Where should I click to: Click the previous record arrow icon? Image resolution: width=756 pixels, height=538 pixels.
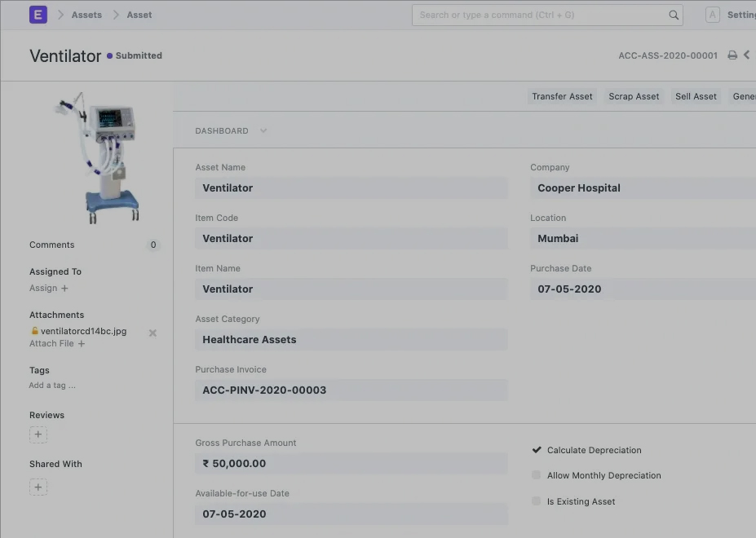pyautogui.click(x=746, y=55)
